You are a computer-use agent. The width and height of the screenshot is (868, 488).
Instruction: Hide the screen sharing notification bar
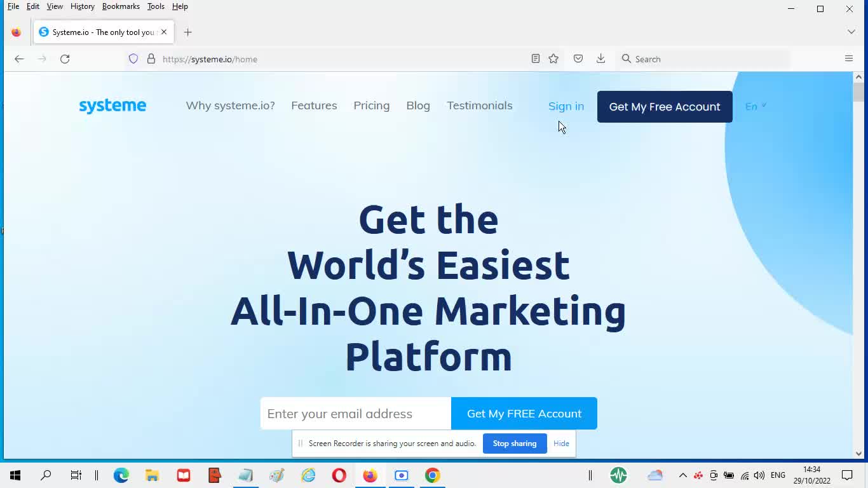coord(561,444)
